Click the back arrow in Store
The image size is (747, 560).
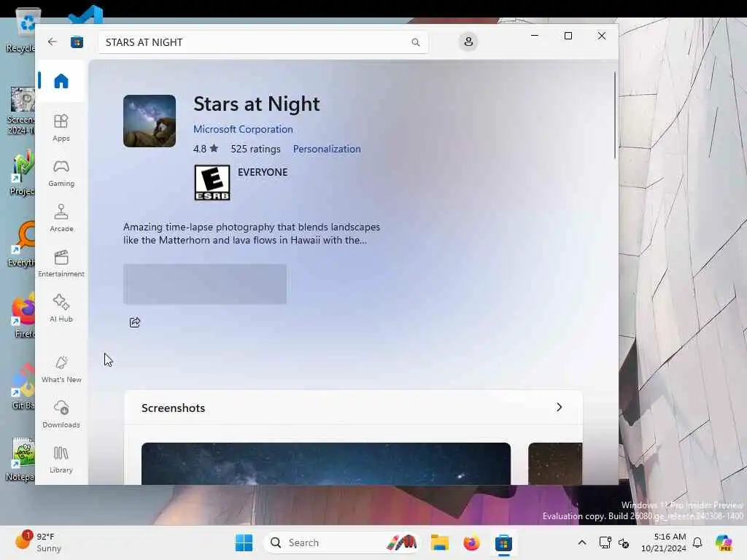pyautogui.click(x=52, y=42)
